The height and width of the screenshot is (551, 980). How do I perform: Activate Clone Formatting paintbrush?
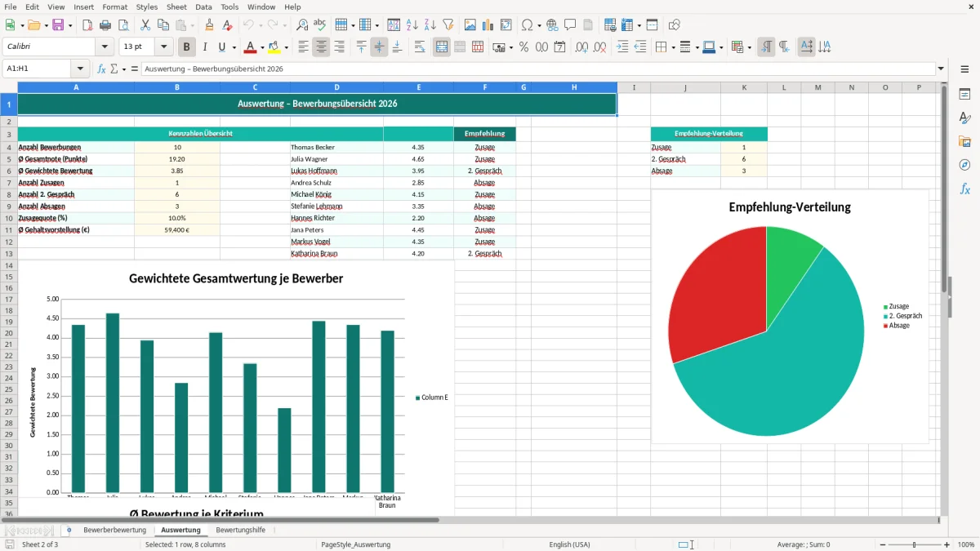(210, 25)
